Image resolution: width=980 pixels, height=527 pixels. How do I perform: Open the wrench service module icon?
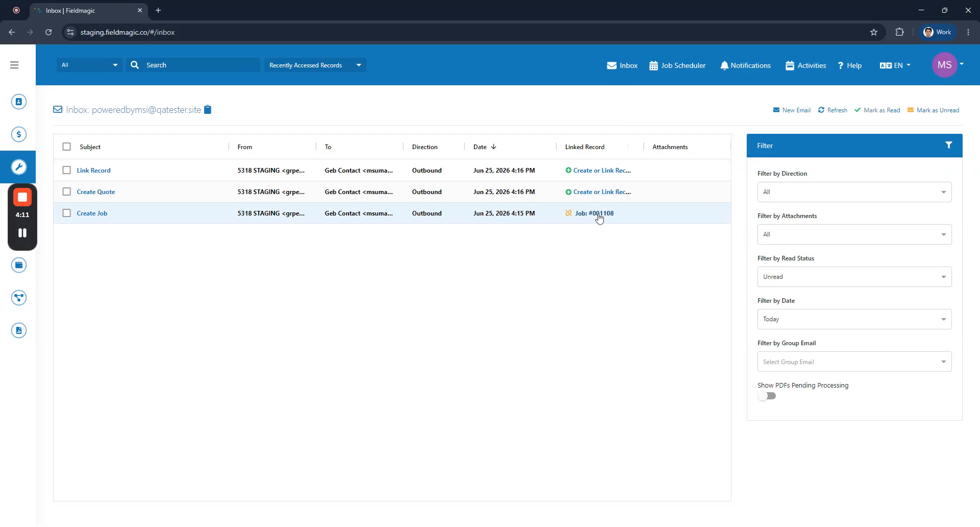coord(19,167)
